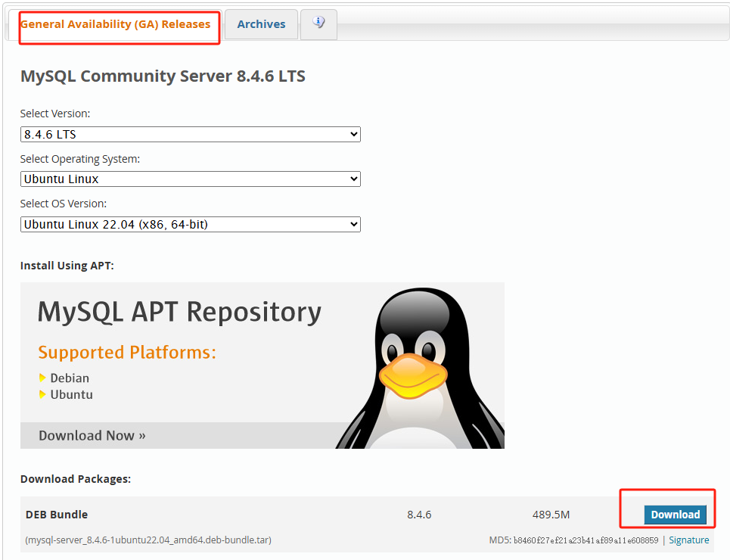This screenshot has width=730, height=560.
Task: Click the MySQL APT Repository banner title
Action: point(179,312)
